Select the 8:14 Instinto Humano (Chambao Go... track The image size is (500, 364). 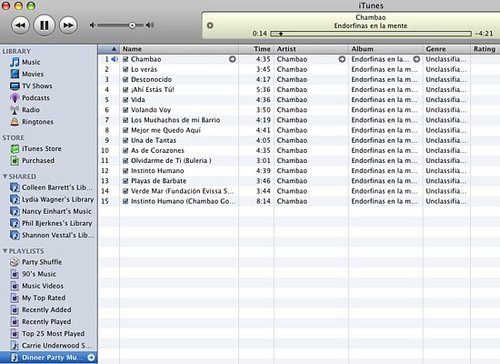[x=299, y=201]
